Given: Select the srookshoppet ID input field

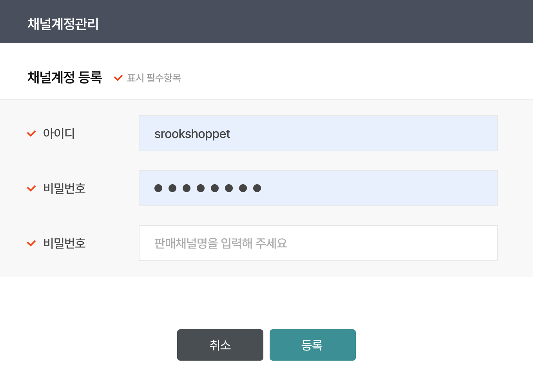Looking at the screenshot, I should click(x=318, y=133).
